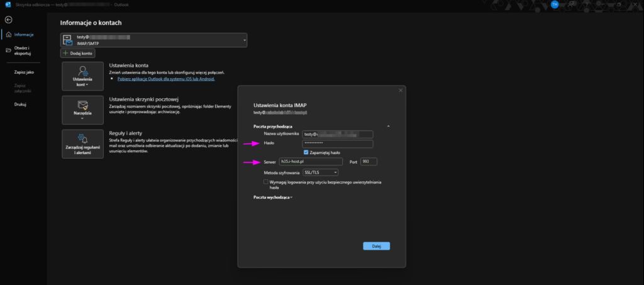Uncheck the Zapamiętaj hasło checkbox
This screenshot has width=644, height=285.
click(306, 152)
